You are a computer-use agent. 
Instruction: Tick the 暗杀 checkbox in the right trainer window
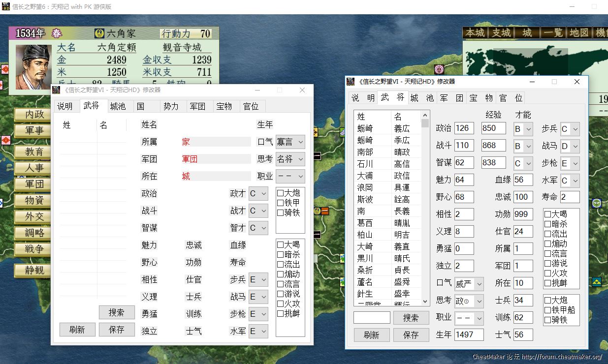(x=548, y=224)
